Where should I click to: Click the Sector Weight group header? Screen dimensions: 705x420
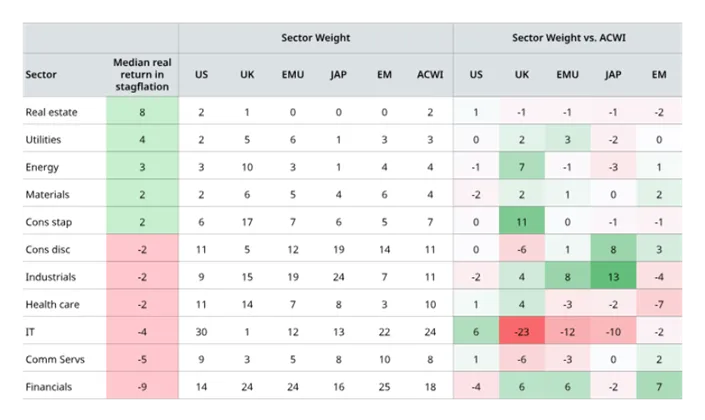[x=315, y=38]
